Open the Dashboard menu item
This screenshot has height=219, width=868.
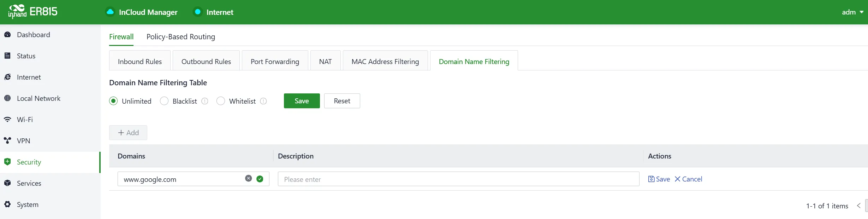(x=50, y=35)
